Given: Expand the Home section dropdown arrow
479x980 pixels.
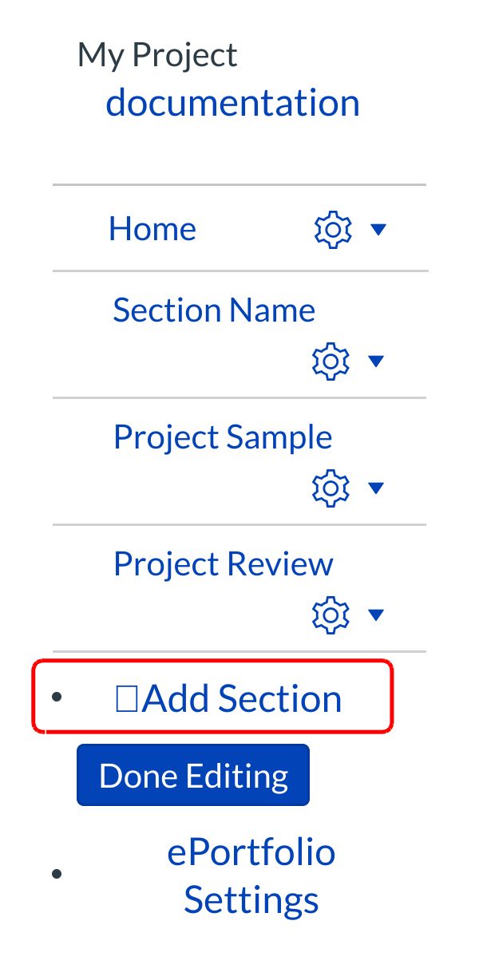Looking at the screenshot, I should tap(378, 230).
